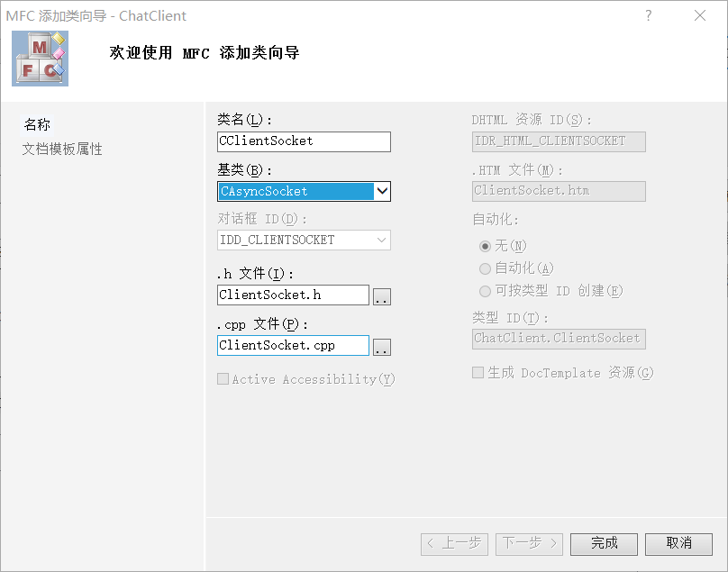Click inside the 类名 text field

coord(304,141)
